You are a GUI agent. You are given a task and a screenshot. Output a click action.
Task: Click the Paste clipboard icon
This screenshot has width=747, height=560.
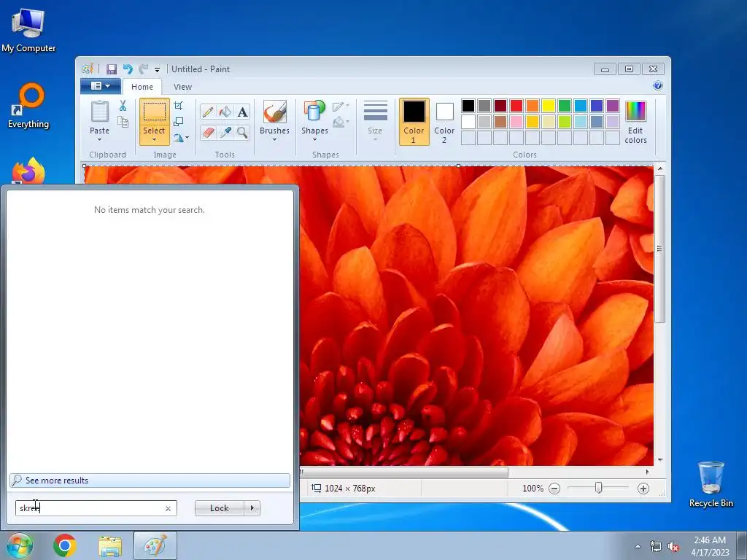99,112
